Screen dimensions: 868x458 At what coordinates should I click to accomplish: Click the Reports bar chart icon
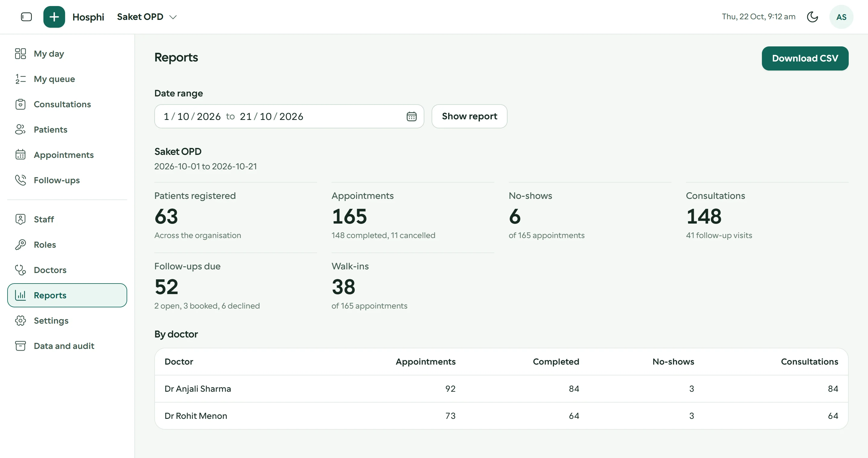(x=20, y=295)
